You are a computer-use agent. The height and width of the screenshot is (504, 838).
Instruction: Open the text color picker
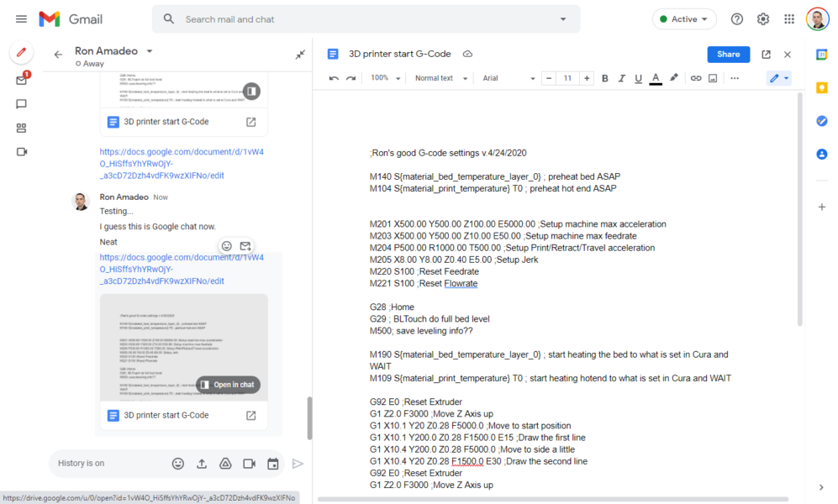tap(656, 78)
